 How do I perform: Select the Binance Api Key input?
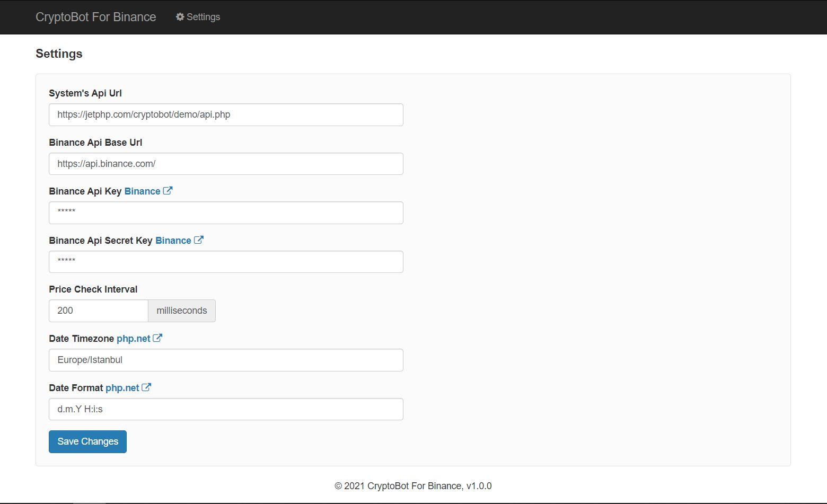pyautogui.click(x=226, y=213)
